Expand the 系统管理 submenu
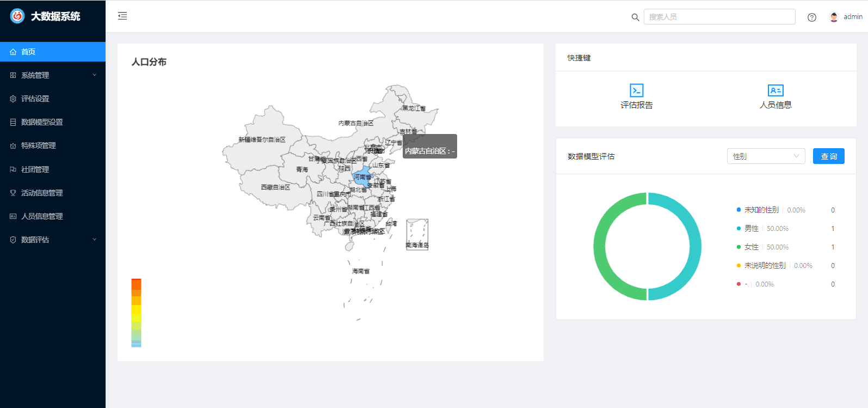The image size is (868, 408). (x=53, y=75)
